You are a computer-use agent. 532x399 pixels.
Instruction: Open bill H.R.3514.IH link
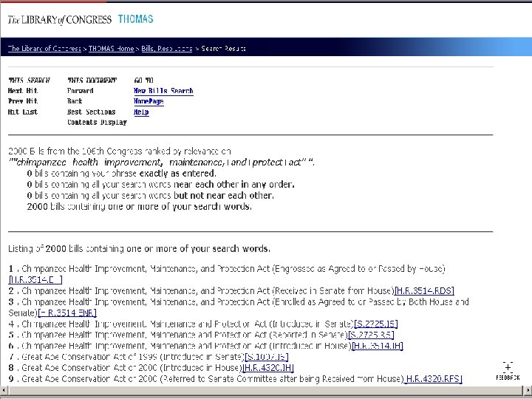(x=378, y=346)
